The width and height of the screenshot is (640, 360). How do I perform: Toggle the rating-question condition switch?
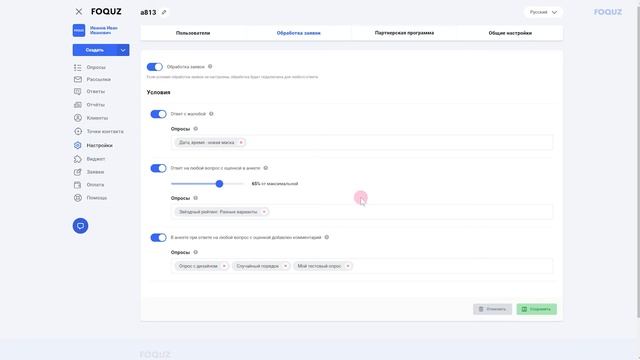[x=158, y=168]
